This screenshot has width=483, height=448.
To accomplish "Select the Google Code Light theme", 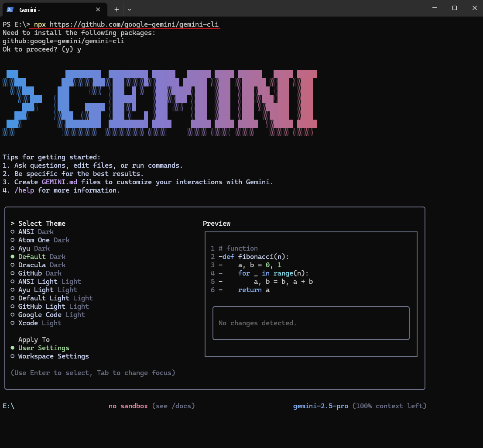I will [48, 315].
